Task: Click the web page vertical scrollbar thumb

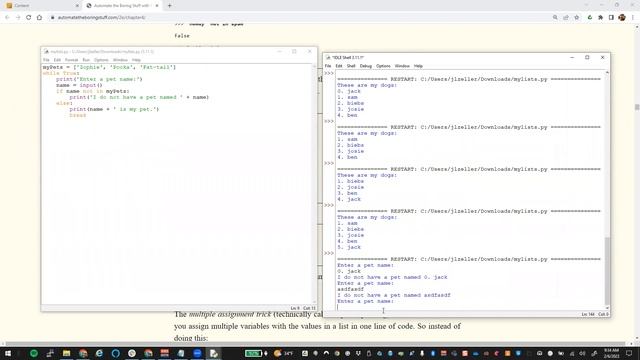Action: click(637, 107)
